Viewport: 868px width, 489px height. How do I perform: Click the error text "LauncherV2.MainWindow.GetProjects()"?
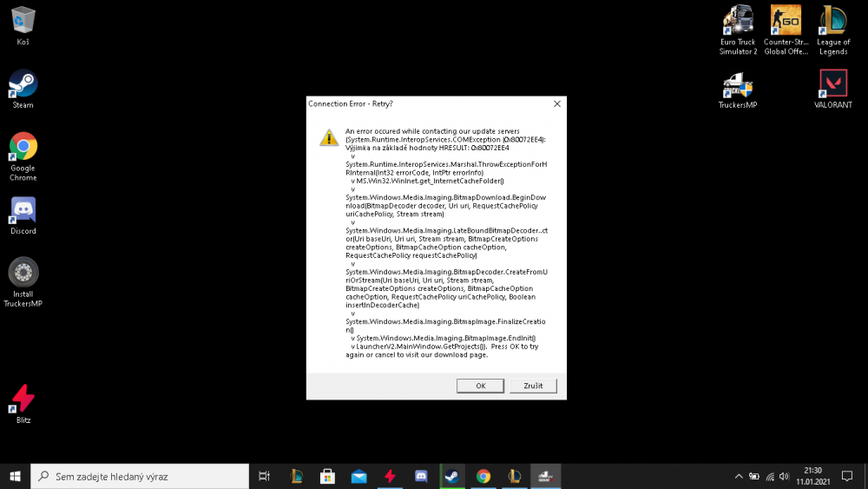[x=421, y=347]
